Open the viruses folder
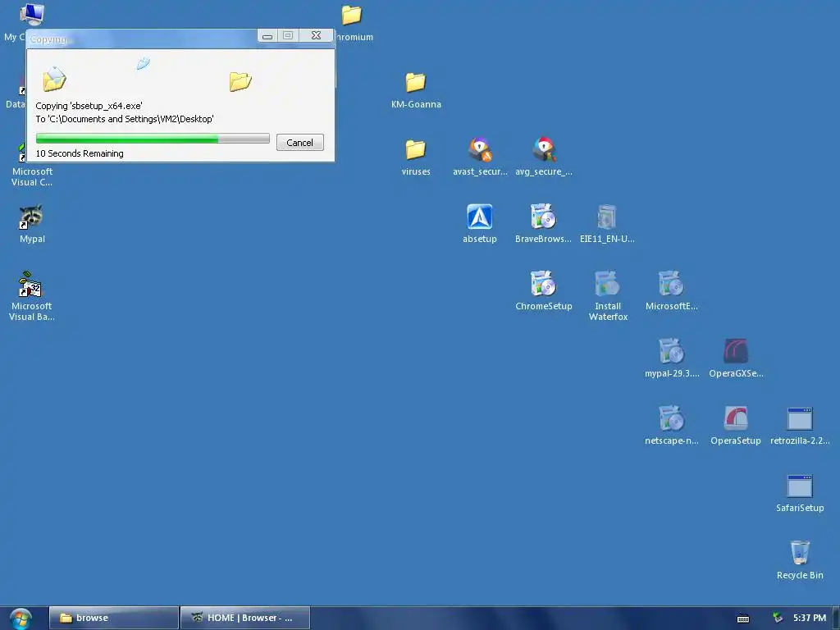This screenshot has height=630, width=840. click(416, 157)
